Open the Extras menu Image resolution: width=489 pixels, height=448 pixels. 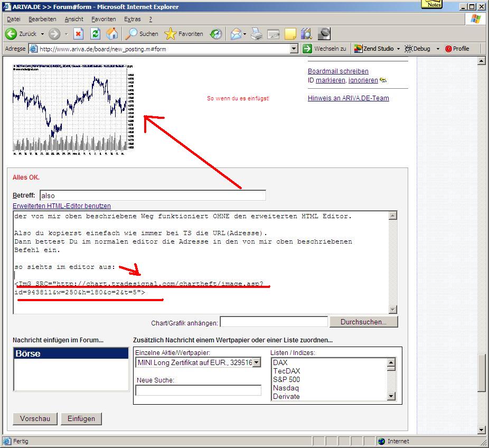tap(132, 18)
